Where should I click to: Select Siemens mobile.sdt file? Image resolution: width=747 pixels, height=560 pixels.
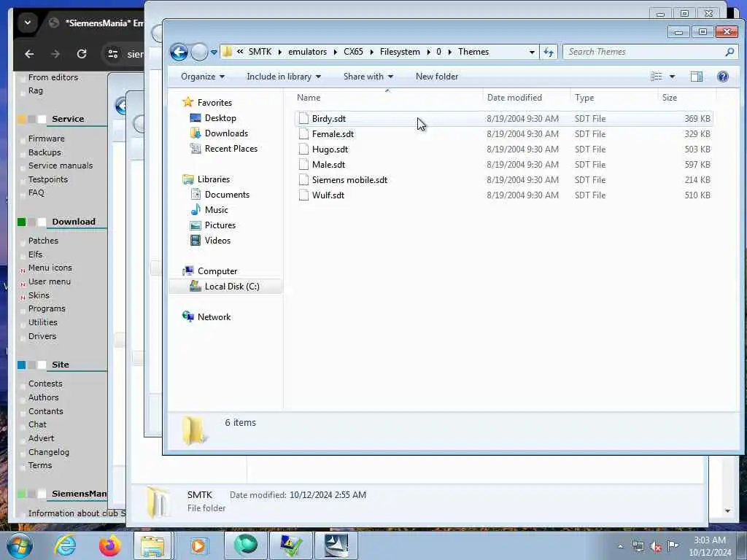click(503, 179)
